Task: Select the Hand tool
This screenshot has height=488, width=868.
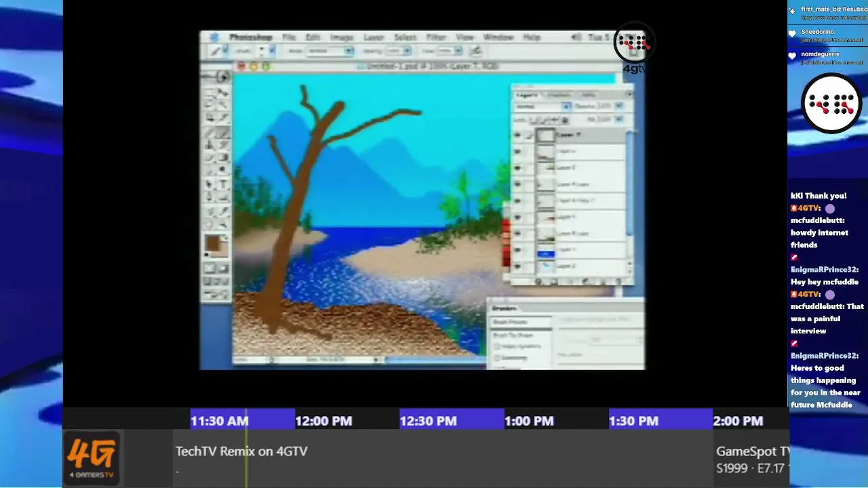Action: pyautogui.click(x=210, y=224)
